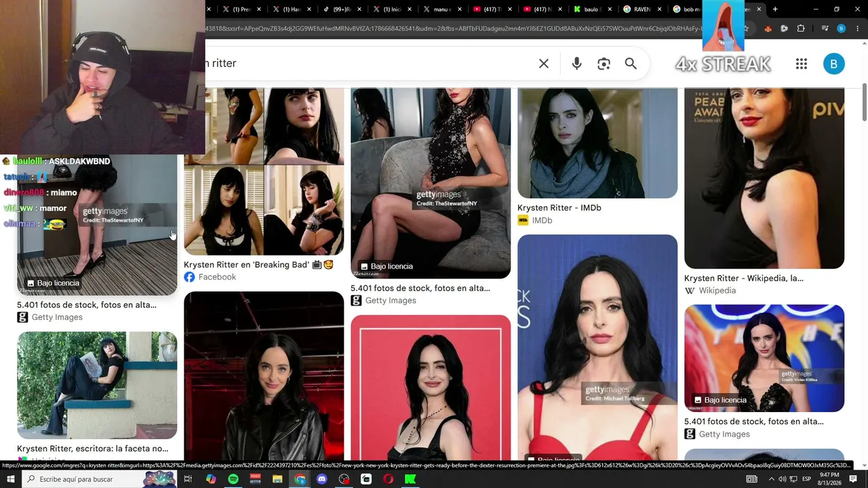
Task: Open Opera GX from the taskbar
Action: pyautogui.click(x=389, y=479)
